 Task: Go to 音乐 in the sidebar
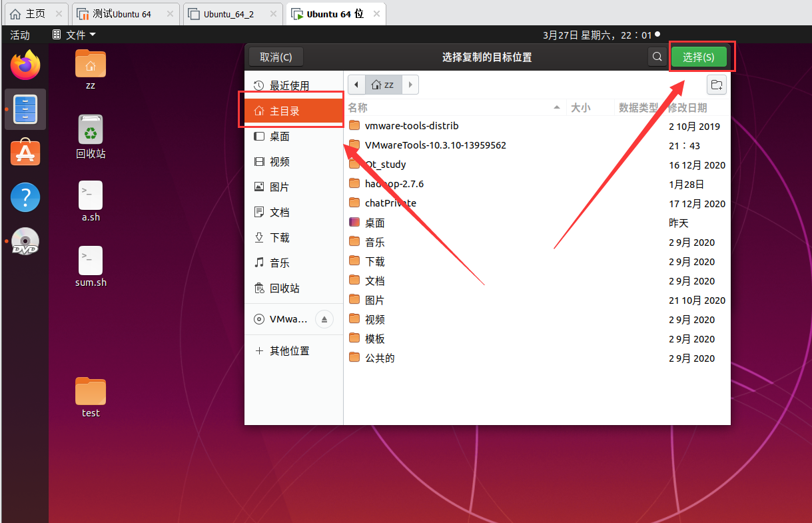(x=294, y=263)
